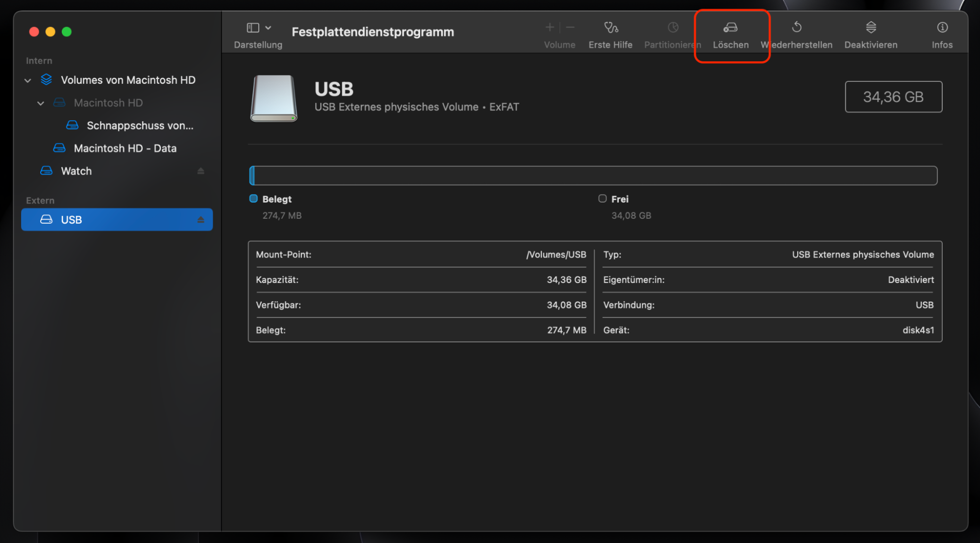980x543 pixels.
Task: Select Schnappschuss von entry in sidebar
Action: (140, 126)
